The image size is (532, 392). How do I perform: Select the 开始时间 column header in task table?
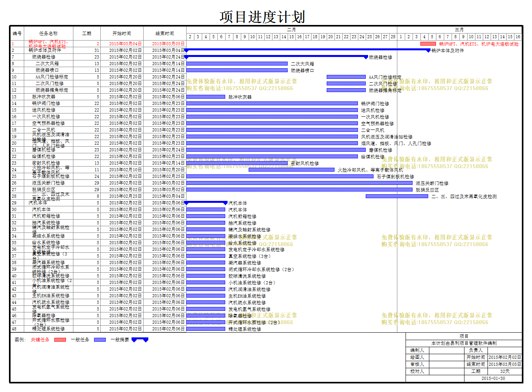click(122, 34)
